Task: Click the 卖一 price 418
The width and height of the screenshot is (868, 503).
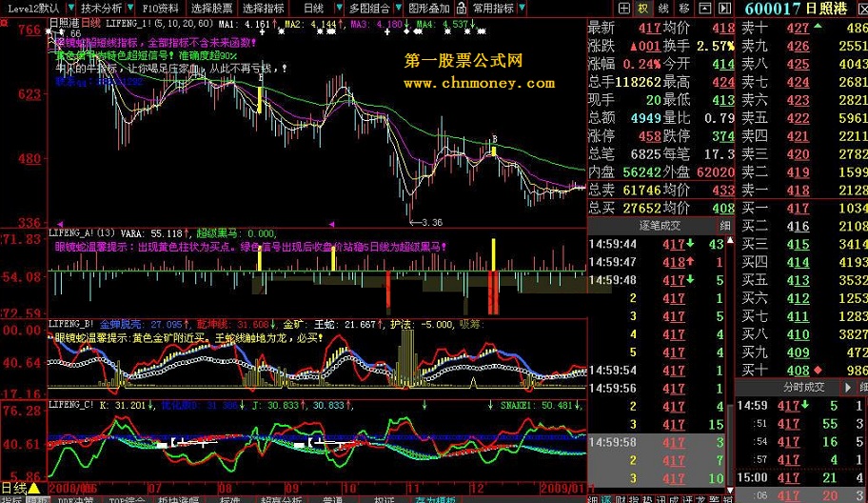Action: [798, 190]
